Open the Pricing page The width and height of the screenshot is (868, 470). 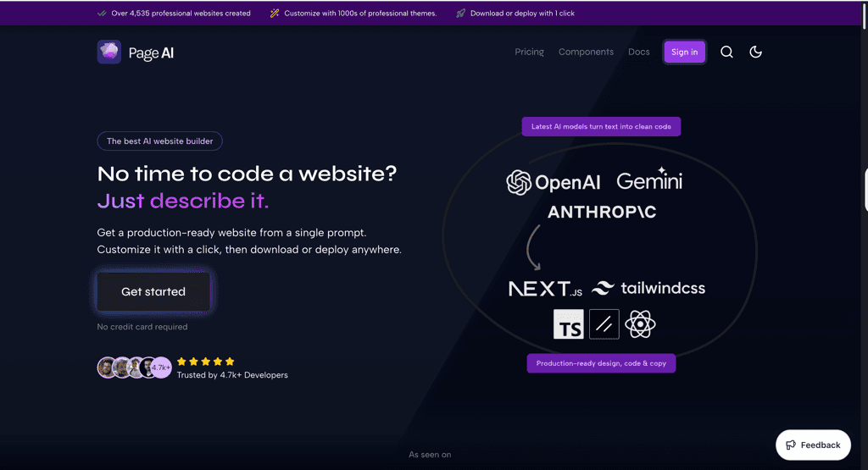[529, 52]
